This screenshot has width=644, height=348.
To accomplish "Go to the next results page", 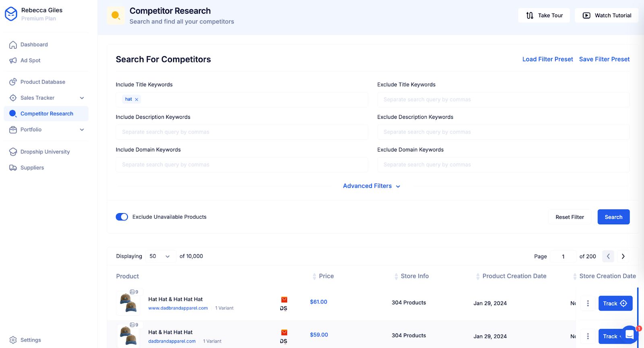I will tap(623, 256).
